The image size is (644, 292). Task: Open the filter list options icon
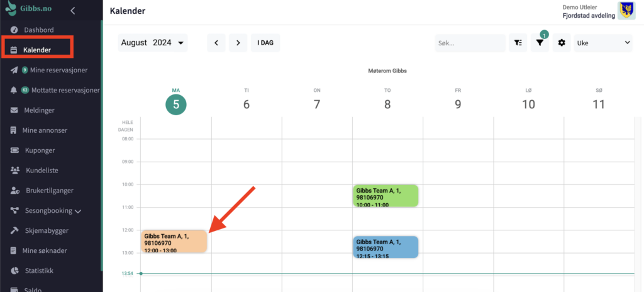coord(518,43)
